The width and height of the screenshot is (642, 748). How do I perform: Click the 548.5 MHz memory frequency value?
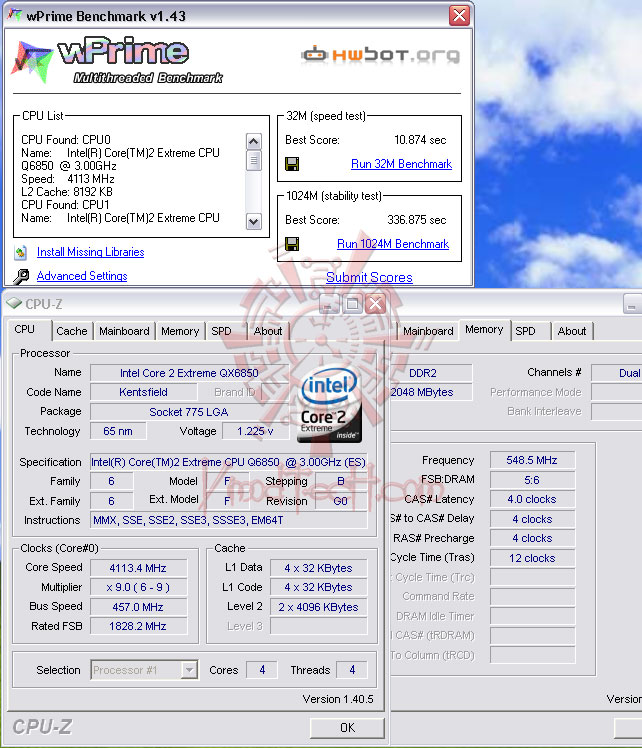[x=532, y=460]
